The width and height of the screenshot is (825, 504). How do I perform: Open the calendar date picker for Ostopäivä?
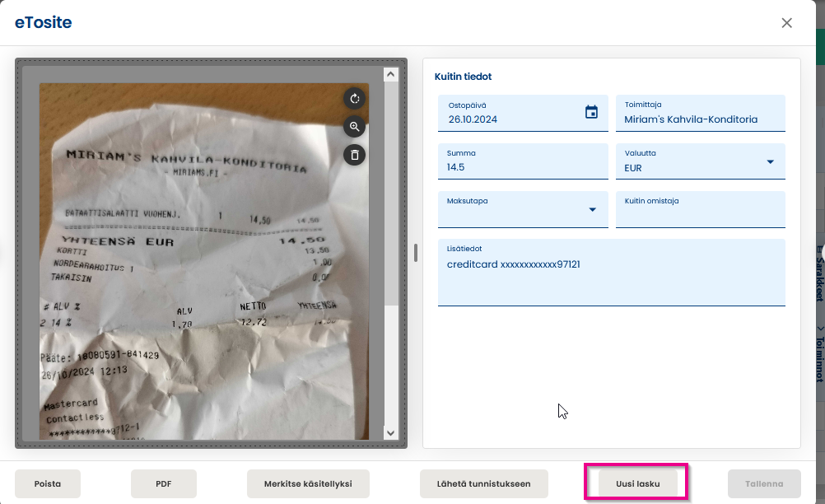[x=591, y=111]
